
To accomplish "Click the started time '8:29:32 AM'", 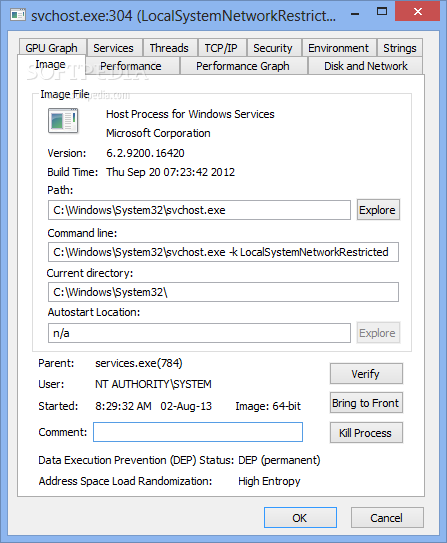I will 123,406.
